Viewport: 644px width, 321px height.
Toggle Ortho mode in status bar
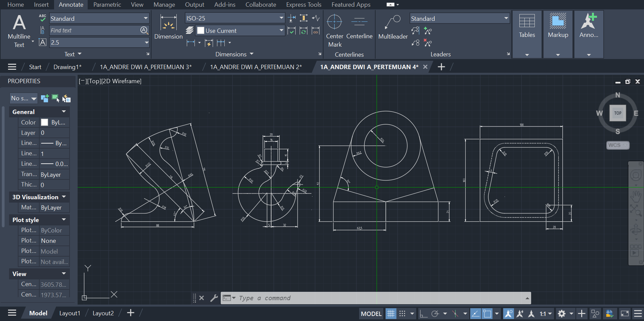click(x=423, y=314)
